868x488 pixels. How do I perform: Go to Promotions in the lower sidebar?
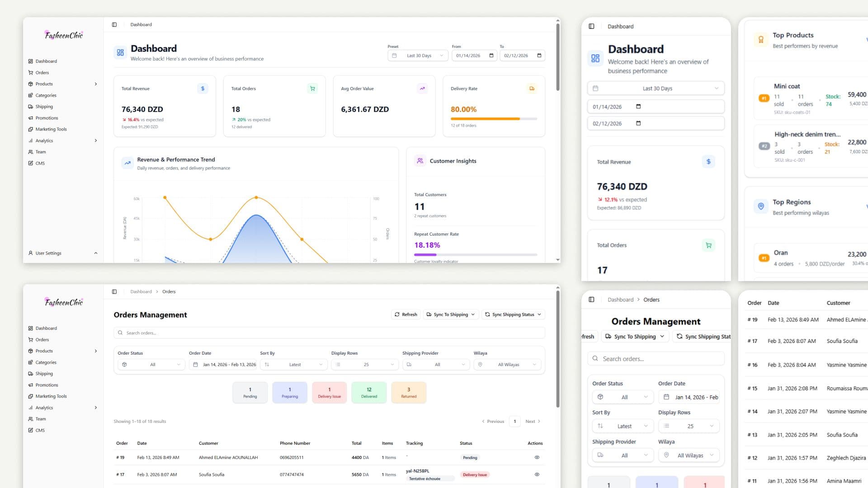coord(47,385)
